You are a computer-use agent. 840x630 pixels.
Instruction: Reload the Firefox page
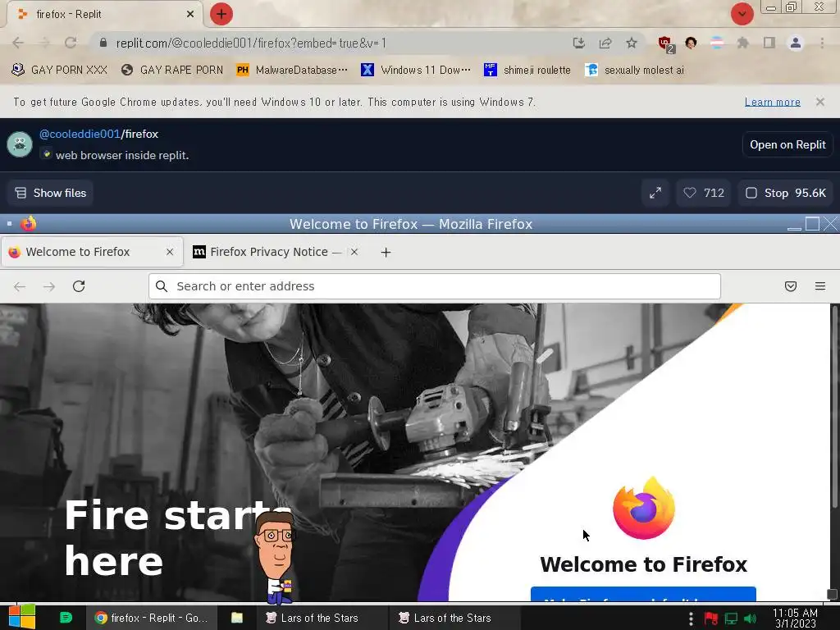[x=79, y=286]
